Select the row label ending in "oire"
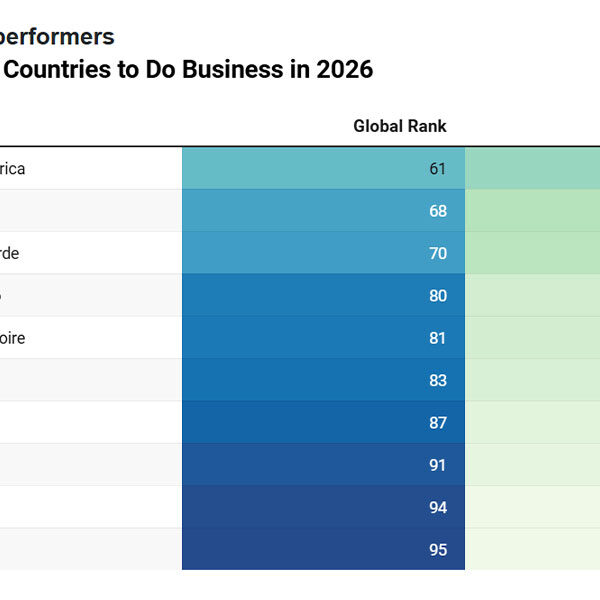 [13, 338]
